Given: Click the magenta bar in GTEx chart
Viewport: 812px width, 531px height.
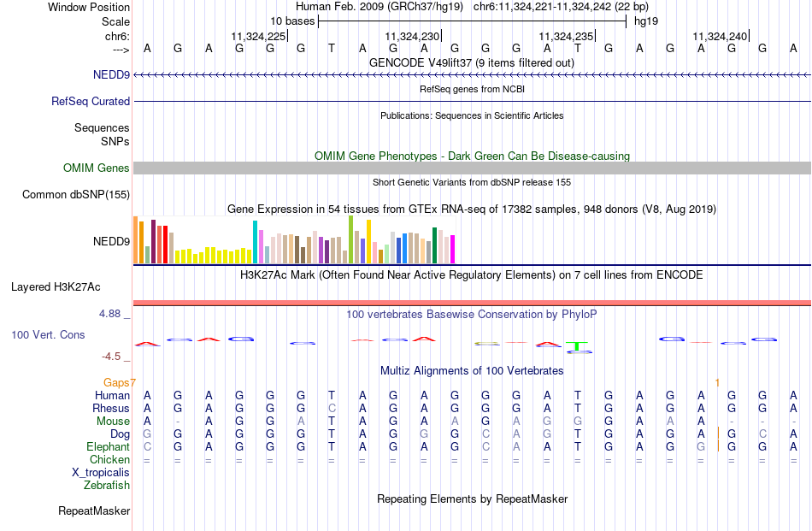Looking at the screenshot, I should (x=452, y=249).
